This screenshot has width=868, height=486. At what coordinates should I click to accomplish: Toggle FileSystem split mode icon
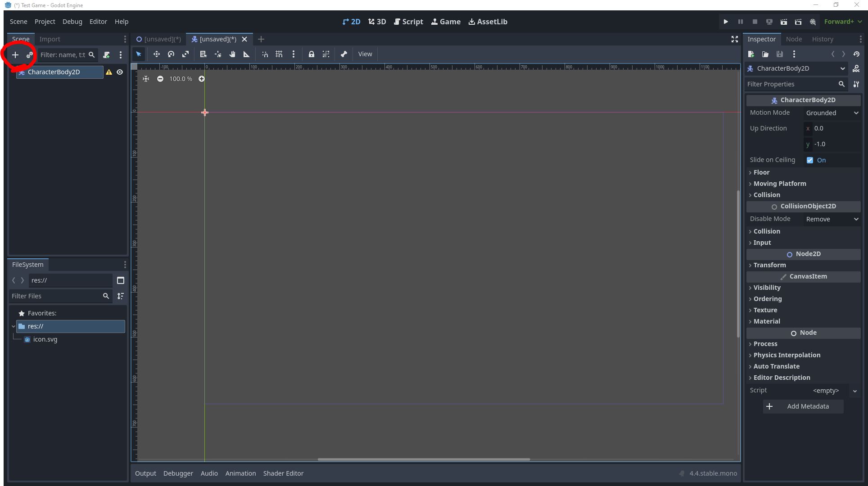[x=121, y=280]
